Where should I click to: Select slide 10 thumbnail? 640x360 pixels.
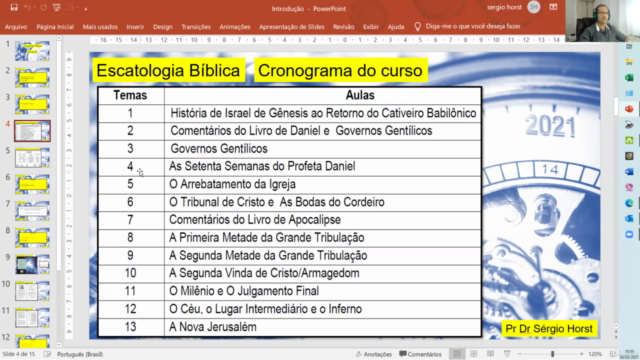click(32, 291)
